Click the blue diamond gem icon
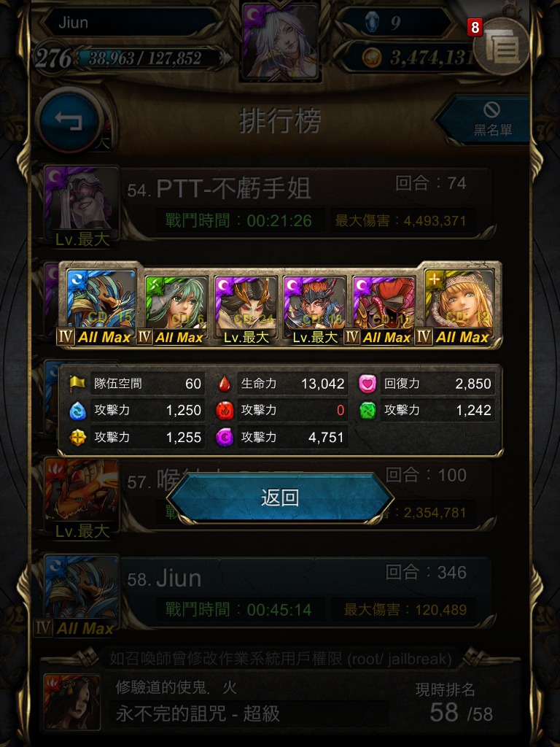 [x=371, y=23]
